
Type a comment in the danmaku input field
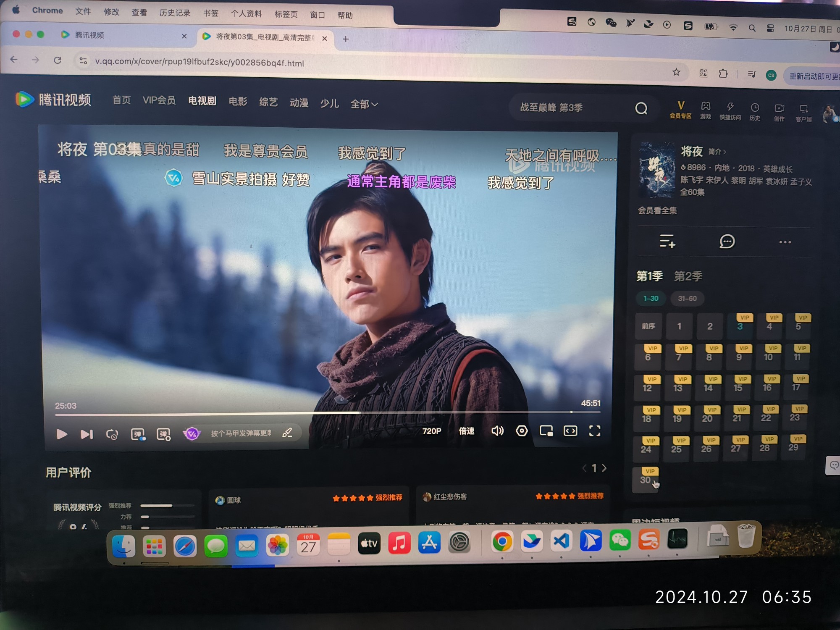(x=241, y=433)
